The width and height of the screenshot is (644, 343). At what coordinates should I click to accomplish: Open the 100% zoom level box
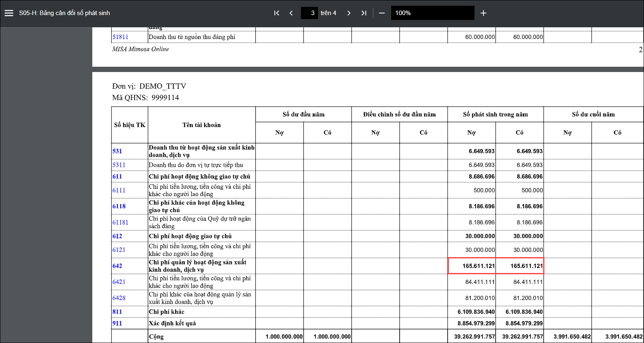coord(432,13)
